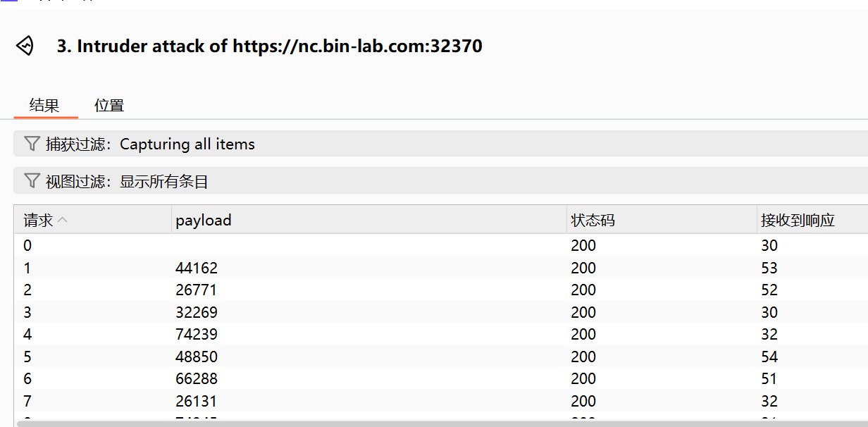This screenshot has height=427, width=868.
Task: Click the 接收到响应 column header
Action: point(798,221)
